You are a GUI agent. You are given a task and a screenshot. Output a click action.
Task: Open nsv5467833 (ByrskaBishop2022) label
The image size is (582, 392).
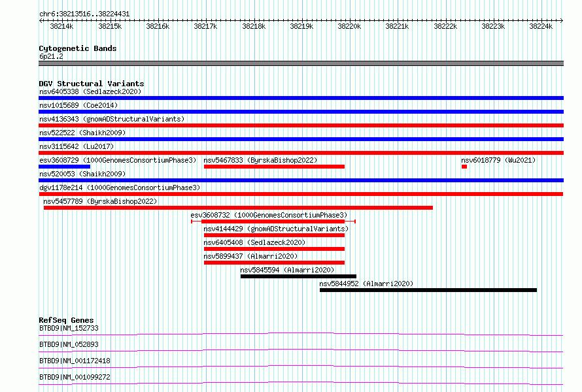coord(260,160)
